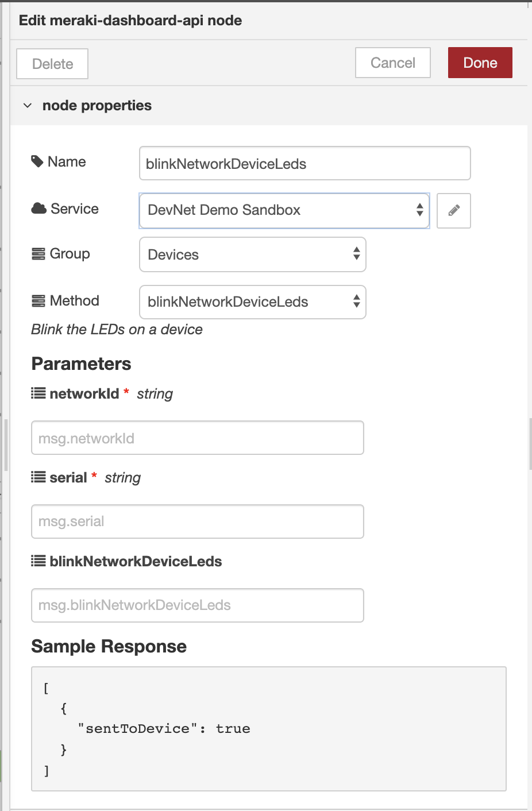The width and height of the screenshot is (532, 811).
Task: Click the tag icon beside Name
Action: [37, 161]
